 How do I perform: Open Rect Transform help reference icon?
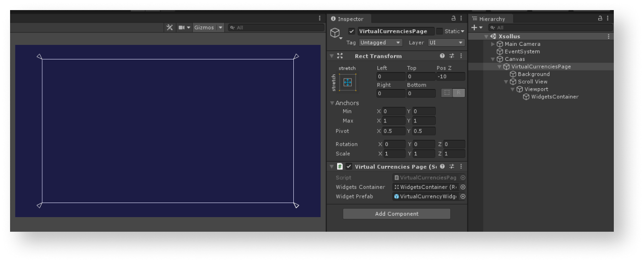(442, 56)
